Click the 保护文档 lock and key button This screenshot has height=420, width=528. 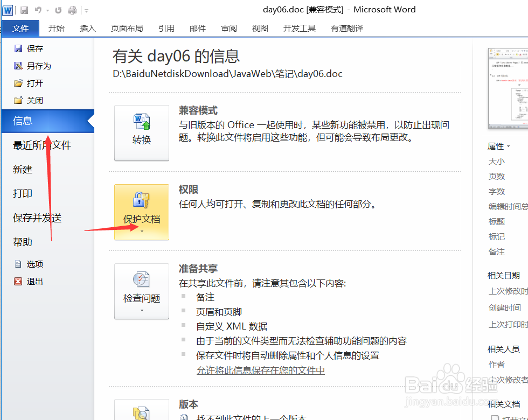(141, 212)
